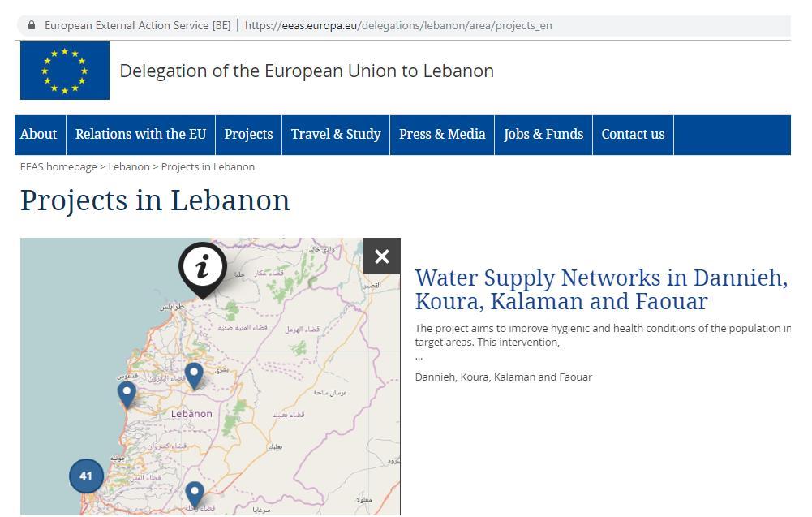Image resolution: width=812 pixels, height=517 pixels.
Task: Open the About menu
Action: point(39,134)
